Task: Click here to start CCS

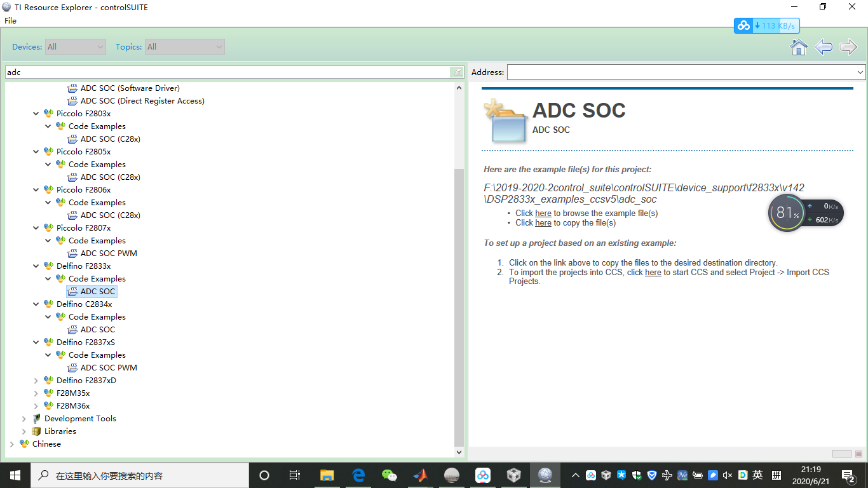Action: [x=653, y=272]
